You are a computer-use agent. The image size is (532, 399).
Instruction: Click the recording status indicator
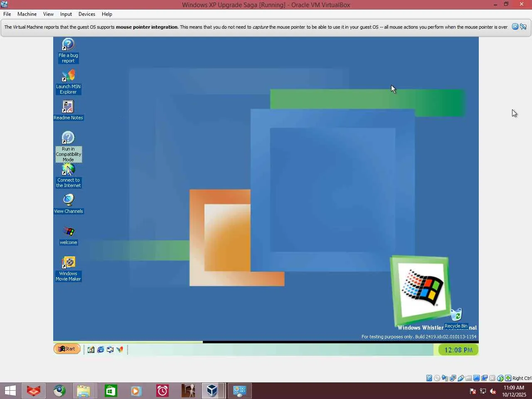tap(484, 378)
